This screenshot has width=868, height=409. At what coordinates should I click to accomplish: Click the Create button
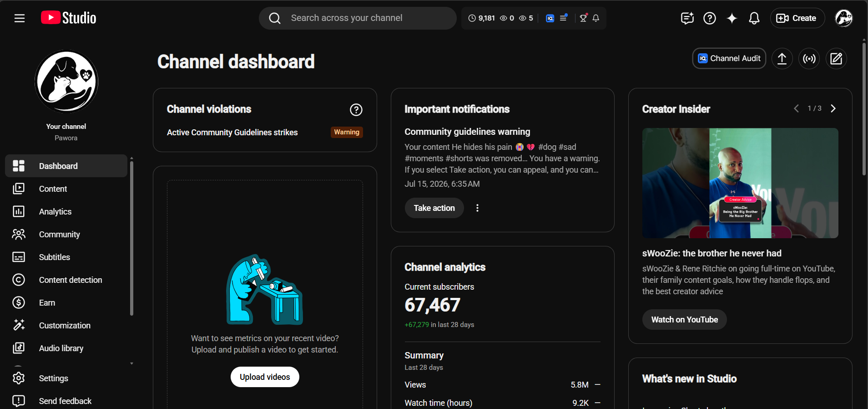coord(797,18)
